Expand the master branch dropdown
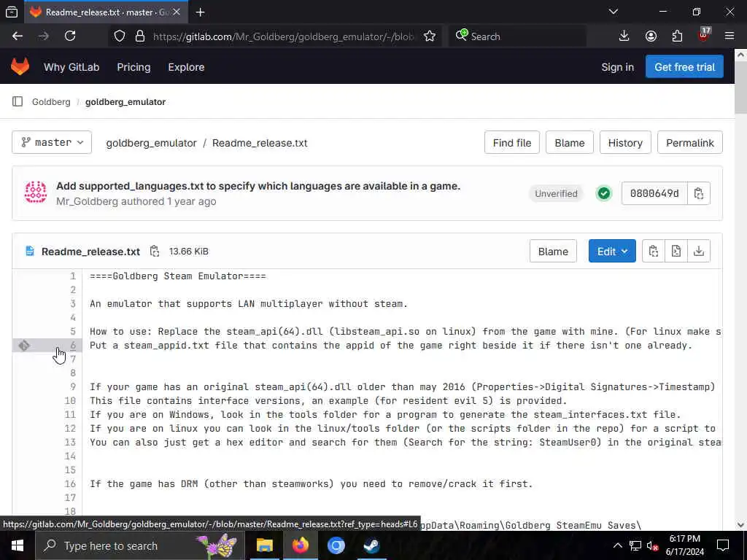The width and height of the screenshot is (747, 560). tap(52, 142)
